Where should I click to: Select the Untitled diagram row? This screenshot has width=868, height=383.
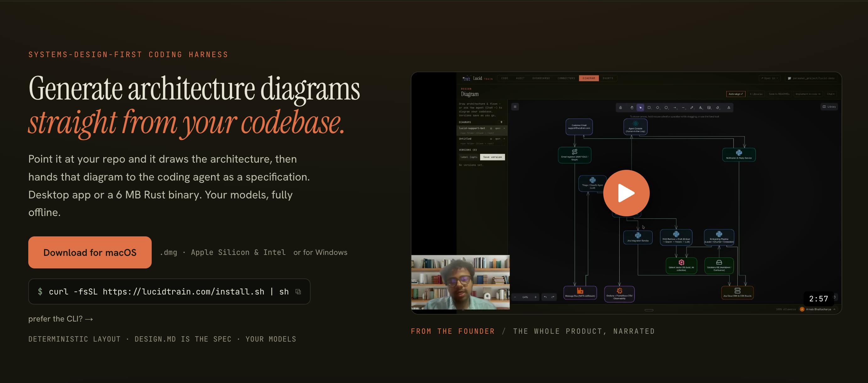point(482,141)
